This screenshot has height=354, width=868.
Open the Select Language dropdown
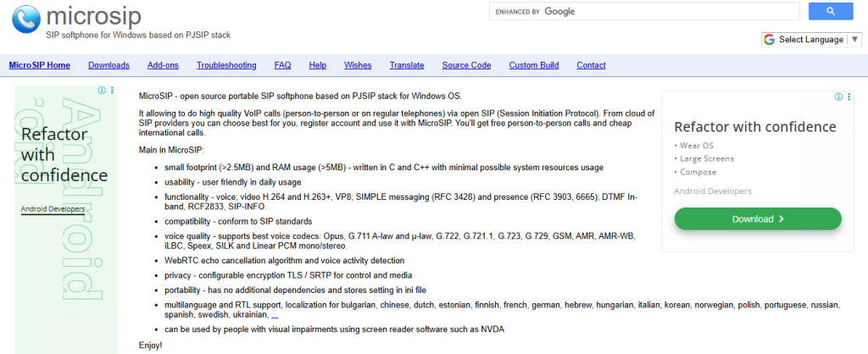[x=814, y=40]
